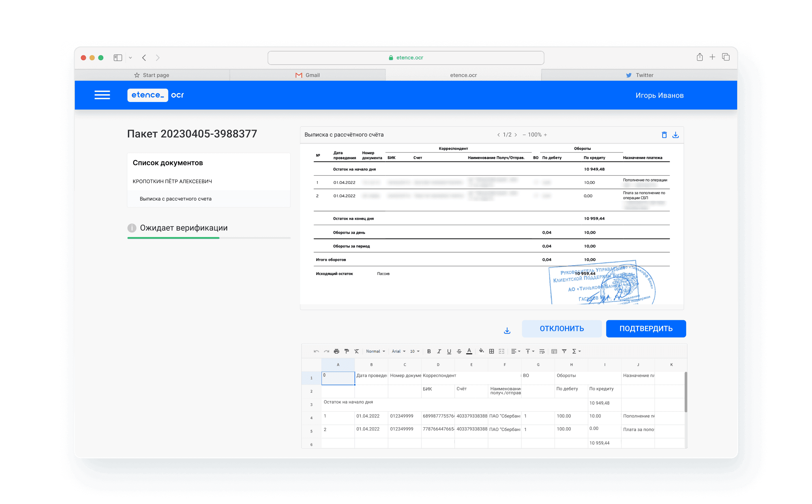Viewport: 812px width, 504px height.
Task: Click the cell borders icon
Action: click(492, 351)
